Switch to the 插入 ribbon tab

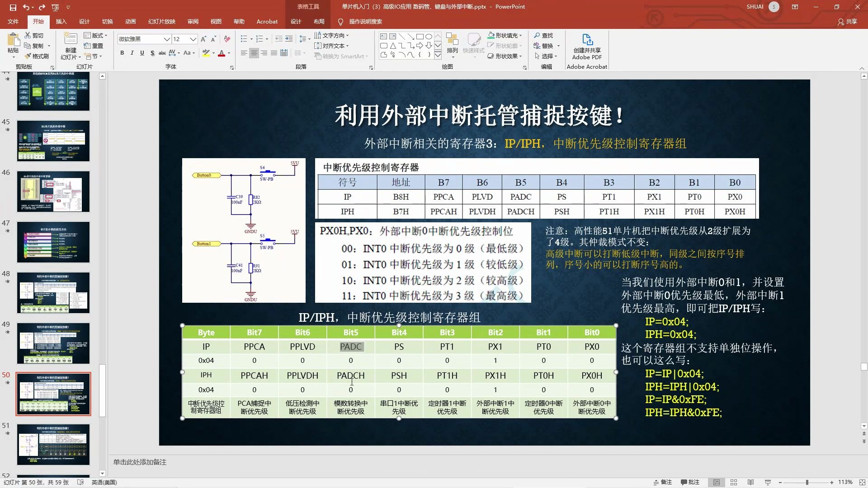61,21
